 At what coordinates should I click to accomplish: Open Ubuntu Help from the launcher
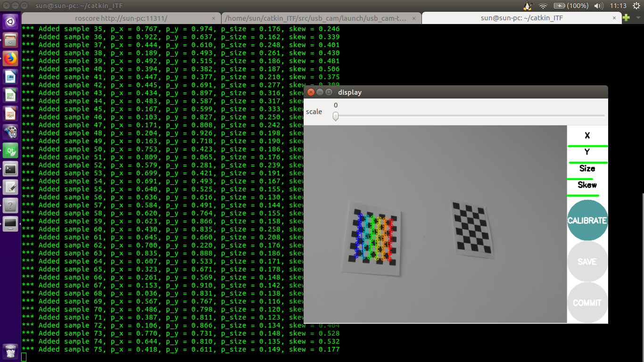(x=10, y=205)
